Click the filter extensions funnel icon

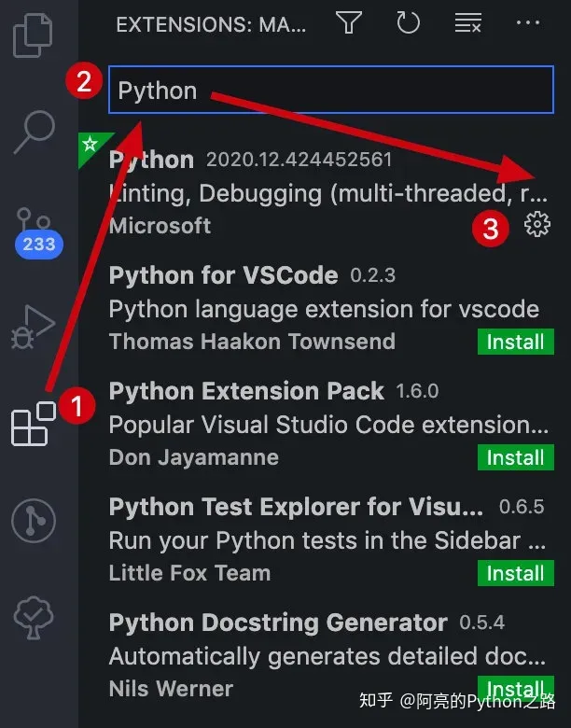[349, 24]
